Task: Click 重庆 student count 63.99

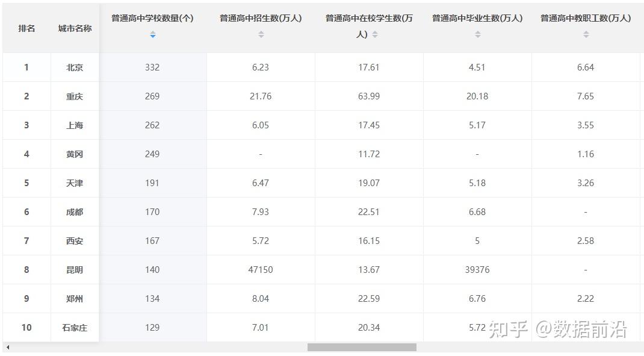Action: [x=369, y=96]
